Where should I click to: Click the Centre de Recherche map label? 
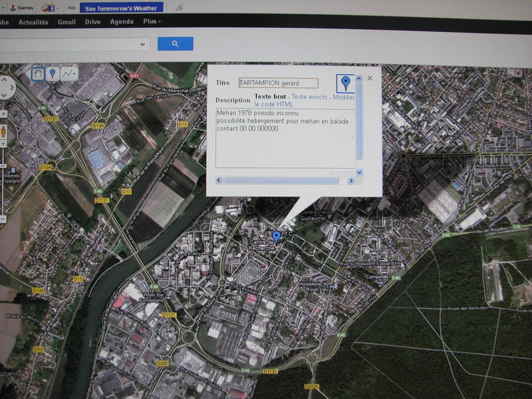261,245
